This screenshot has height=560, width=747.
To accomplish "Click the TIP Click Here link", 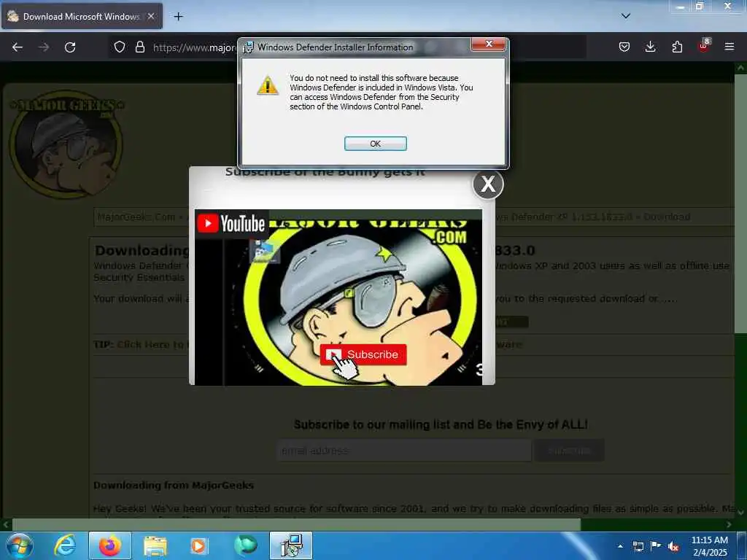I will (150, 344).
